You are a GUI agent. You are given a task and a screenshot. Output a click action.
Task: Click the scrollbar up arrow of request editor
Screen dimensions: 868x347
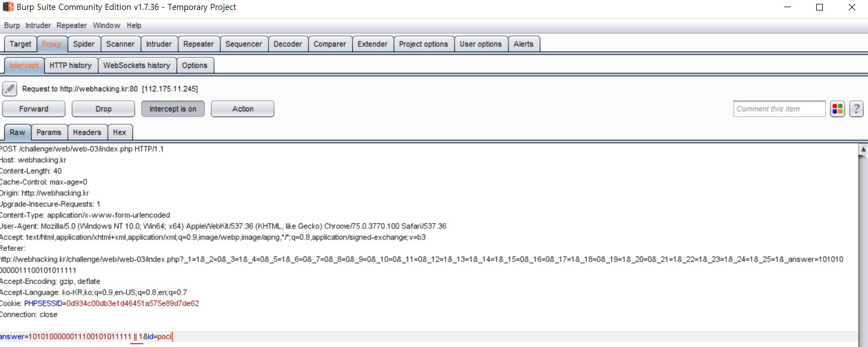(863, 150)
